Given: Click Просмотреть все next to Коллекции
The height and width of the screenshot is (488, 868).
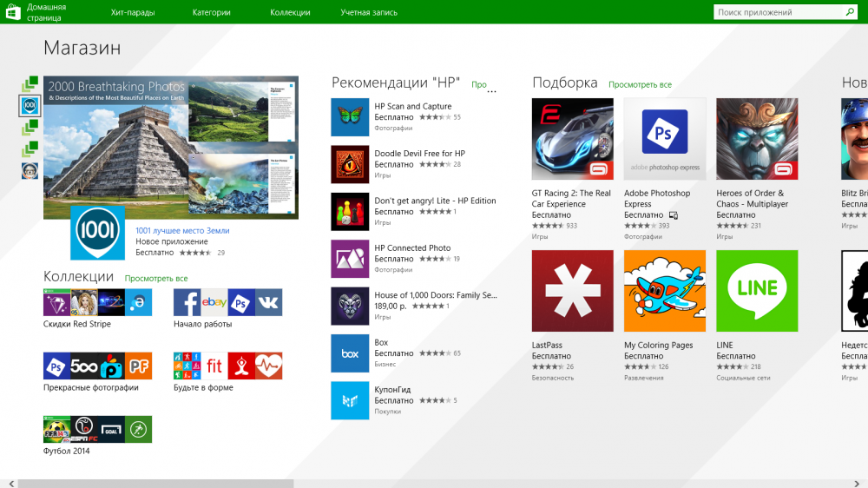Looking at the screenshot, I should click(156, 279).
